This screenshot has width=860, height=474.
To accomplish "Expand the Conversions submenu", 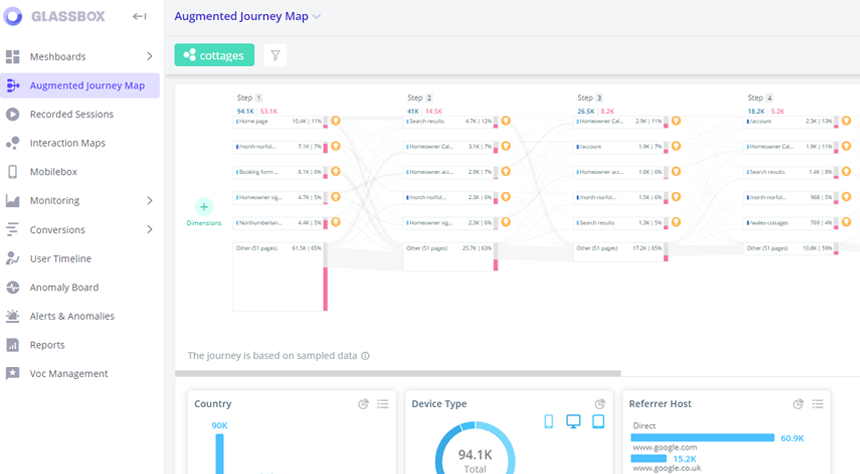I will click(x=150, y=230).
